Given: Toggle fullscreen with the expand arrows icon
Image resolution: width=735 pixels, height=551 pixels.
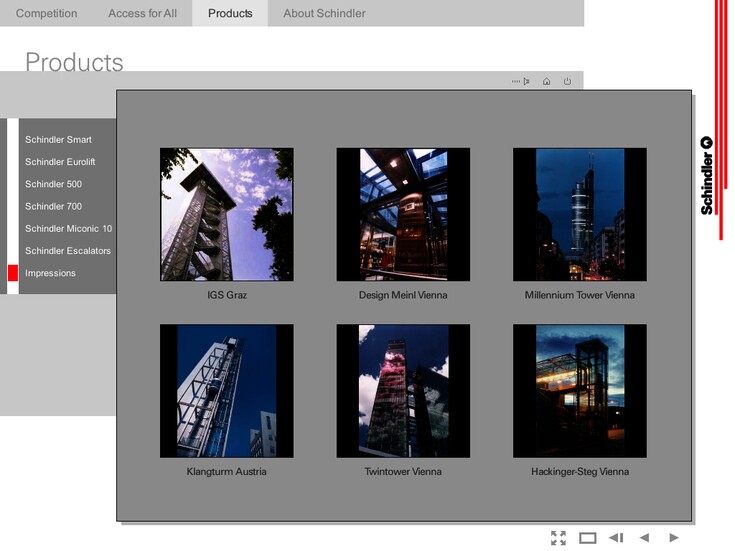Looking at the screenshot, I should pos(558,538).
